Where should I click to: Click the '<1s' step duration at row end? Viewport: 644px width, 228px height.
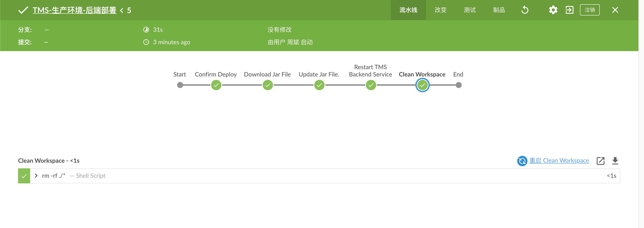click(612, 176)
